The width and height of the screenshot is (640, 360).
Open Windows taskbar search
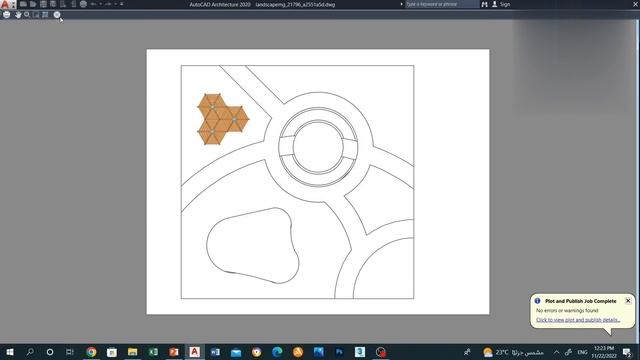(30, 352)
